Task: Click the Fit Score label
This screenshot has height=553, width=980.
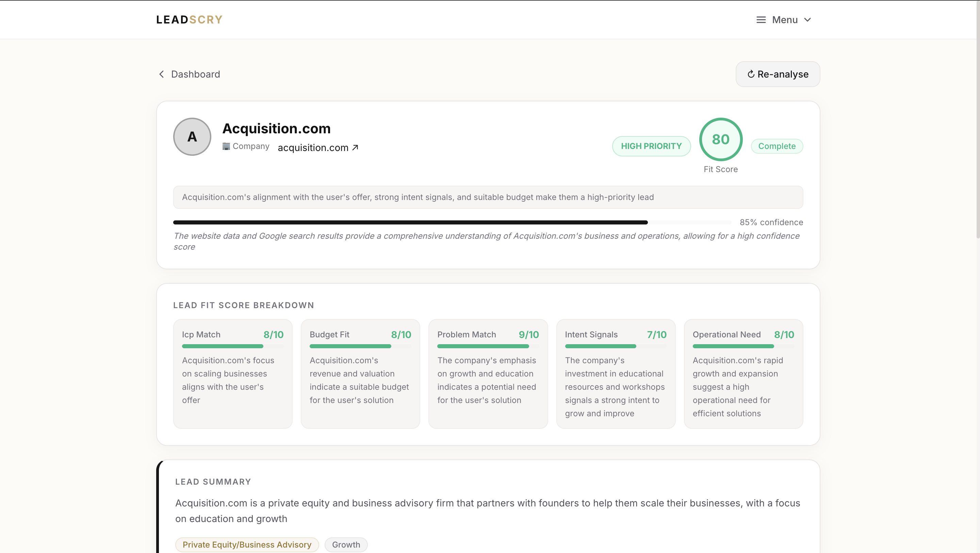Action: coord(721,169)
